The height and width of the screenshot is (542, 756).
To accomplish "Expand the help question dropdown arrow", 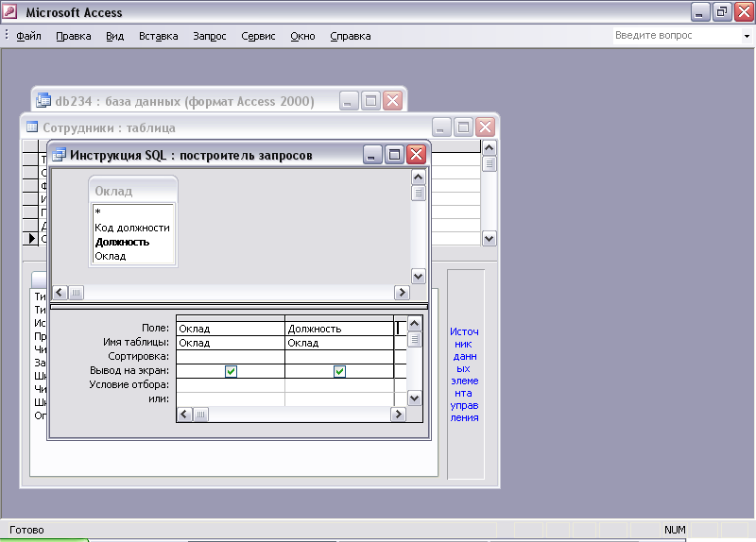I will tap(747, 36).
